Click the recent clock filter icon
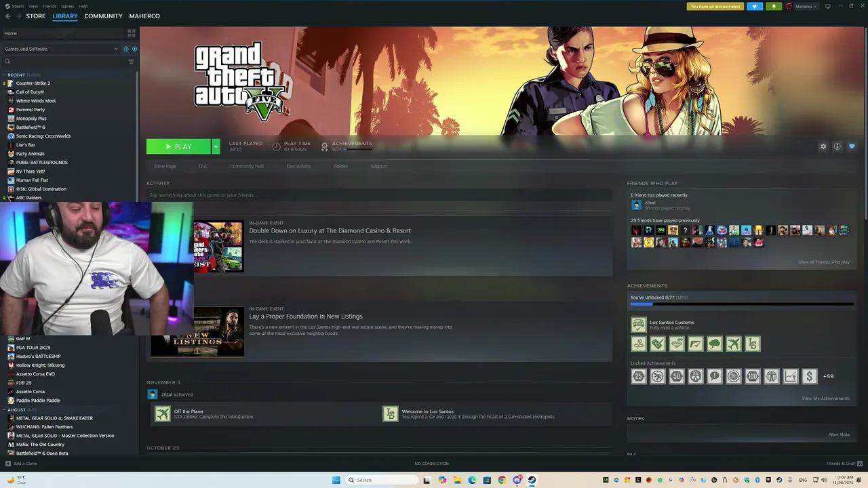 pyautogui.click(x=125, y=49)
